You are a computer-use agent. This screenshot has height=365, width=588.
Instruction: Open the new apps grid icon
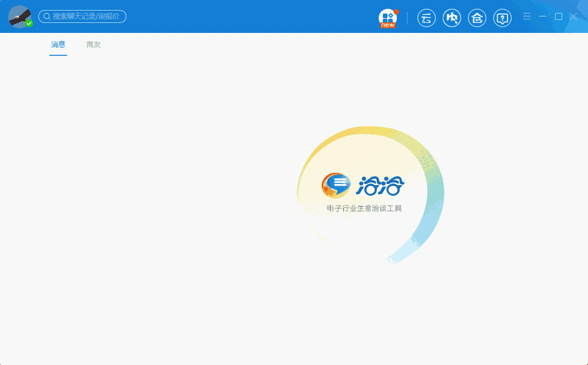click(387, 18)
